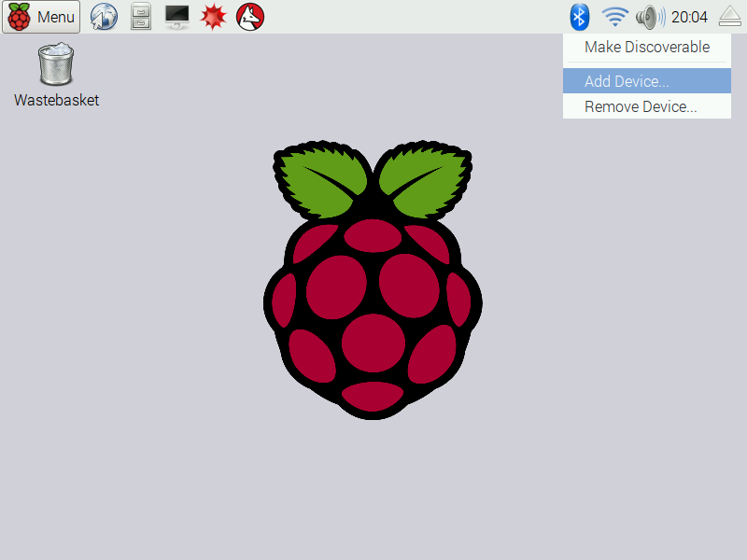This screenshot has height=560, width=747.
Task: Open the Wi-Fi network icon
Action: 615,17
